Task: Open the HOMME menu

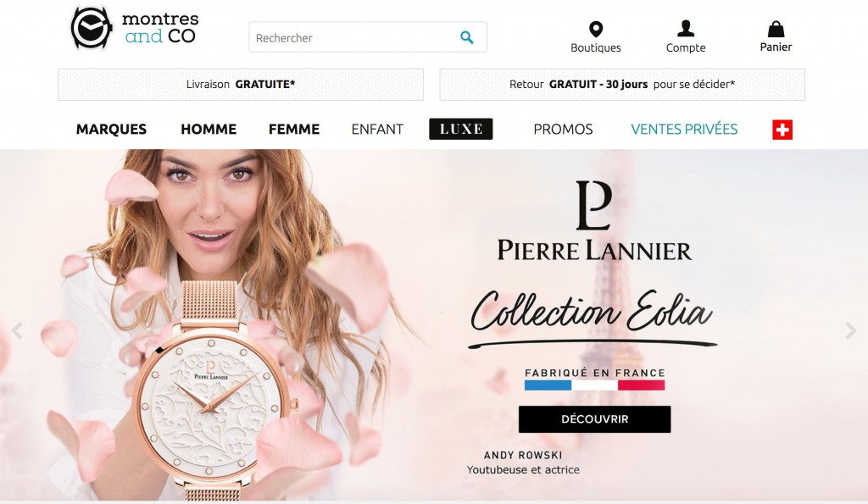Action: coord(209,130)
